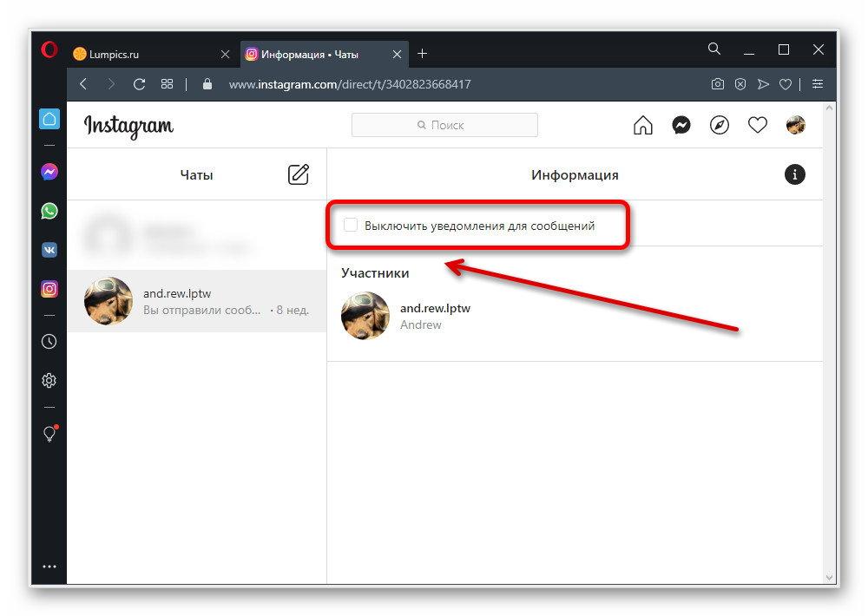Image resolution: width=868 pixels, height=616 pixels.
Task: Click the padlock site security icon
Action: click(x=207, y=84)
